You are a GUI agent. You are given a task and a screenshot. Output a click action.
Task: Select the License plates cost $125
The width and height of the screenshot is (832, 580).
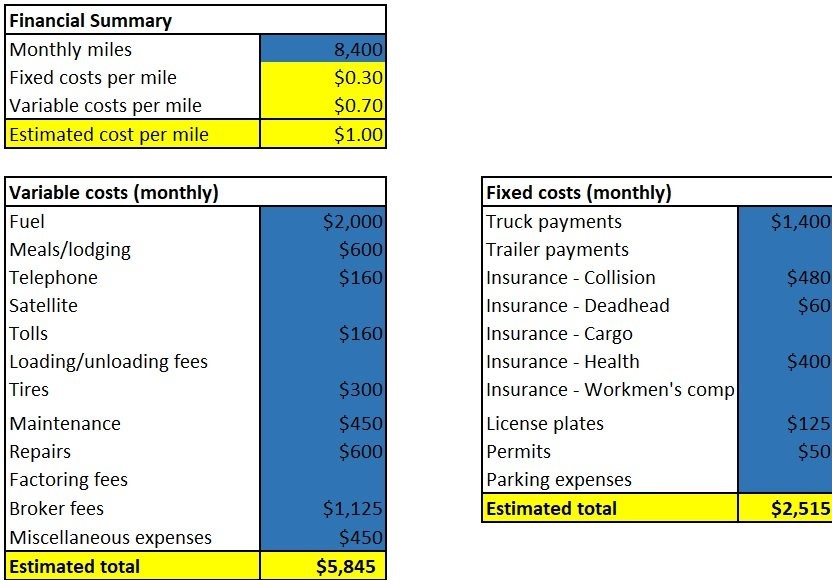click(x=785, y=424)
